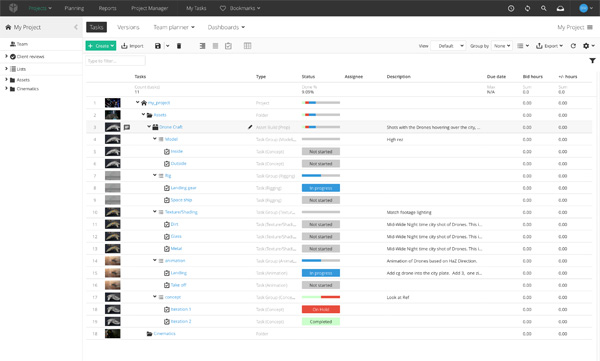Viewport: 600px width, 361px height.
Task: Open Project Manager in top bar
Action: pyautogui.click(x=150, y=8)
